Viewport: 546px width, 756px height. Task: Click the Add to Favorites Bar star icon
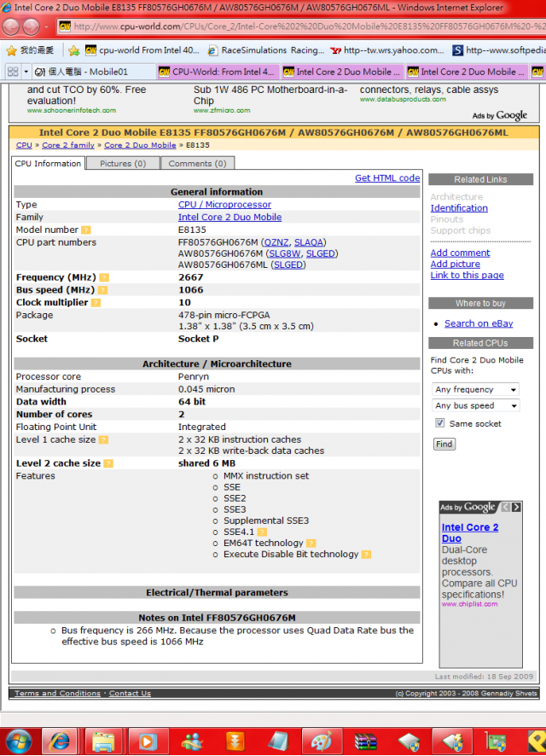(73, 50)
